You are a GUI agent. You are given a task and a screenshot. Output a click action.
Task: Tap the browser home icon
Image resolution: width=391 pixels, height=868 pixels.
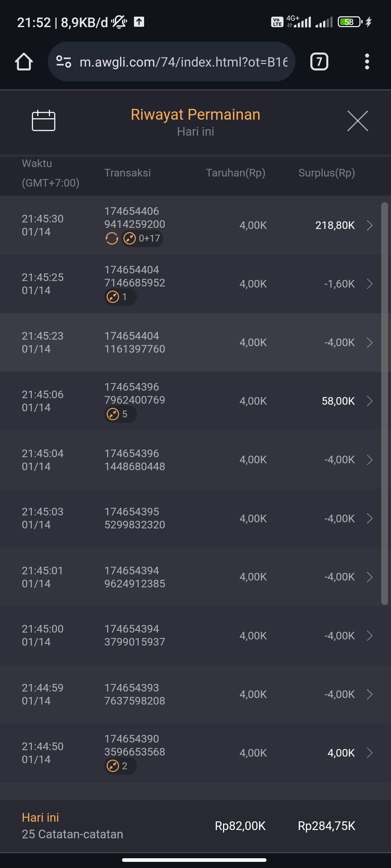24,62
